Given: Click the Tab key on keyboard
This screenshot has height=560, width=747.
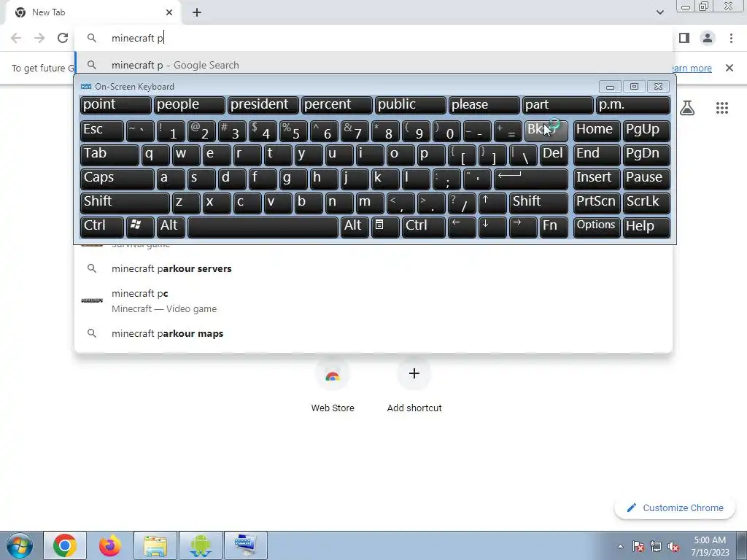Looking at the screenshot, I should 109,155.
